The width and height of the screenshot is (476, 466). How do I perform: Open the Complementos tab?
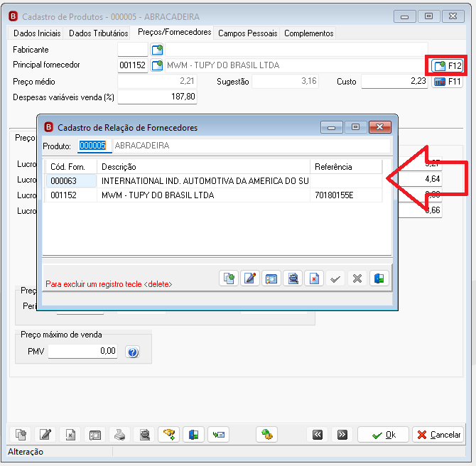[x=309, y=33]
